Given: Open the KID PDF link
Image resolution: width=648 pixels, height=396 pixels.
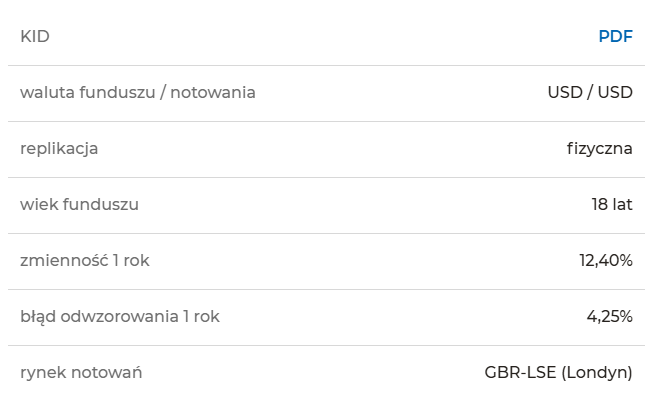Looking at the screenshot, I should click(x=615, y=36).
